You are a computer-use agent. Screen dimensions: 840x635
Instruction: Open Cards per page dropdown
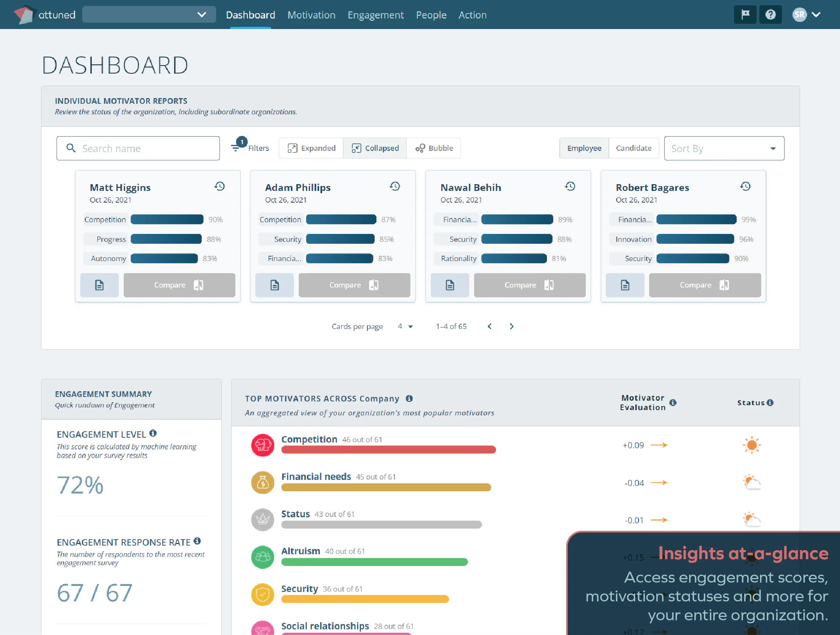tap(405, 327)
